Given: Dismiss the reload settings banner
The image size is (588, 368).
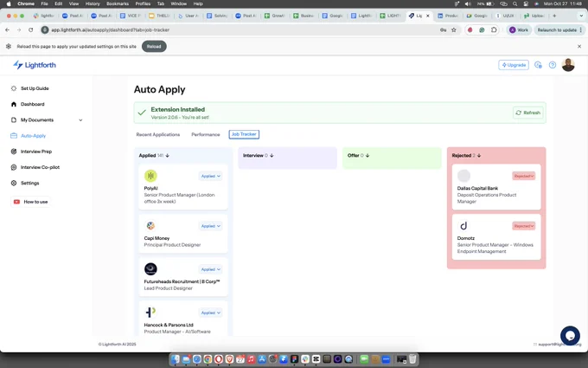Looking at the screenshot, I should point(579,46).
